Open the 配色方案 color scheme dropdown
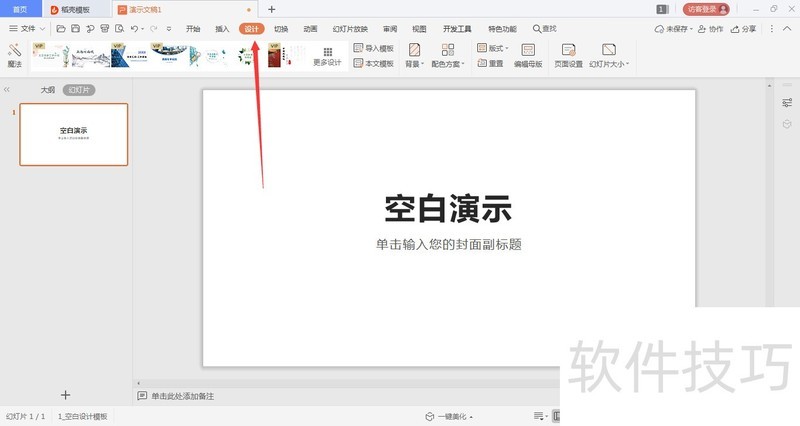Image resolution: width=800 pixels, height=426 pixels. [447, 56]
